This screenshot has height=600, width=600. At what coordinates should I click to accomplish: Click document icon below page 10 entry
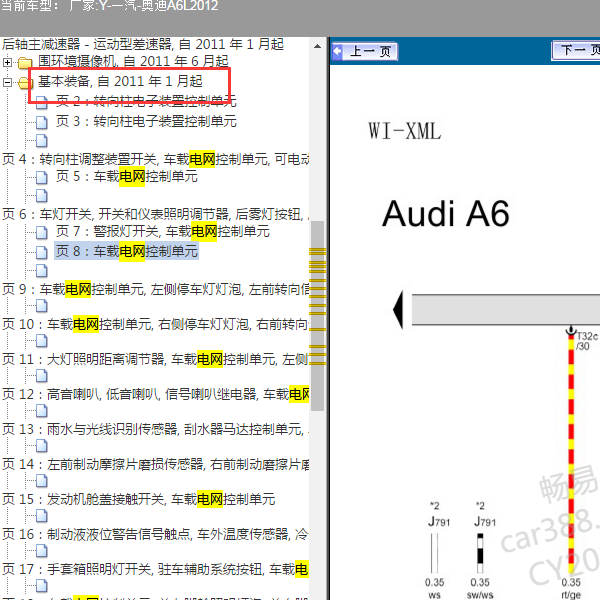click(42, 341)
